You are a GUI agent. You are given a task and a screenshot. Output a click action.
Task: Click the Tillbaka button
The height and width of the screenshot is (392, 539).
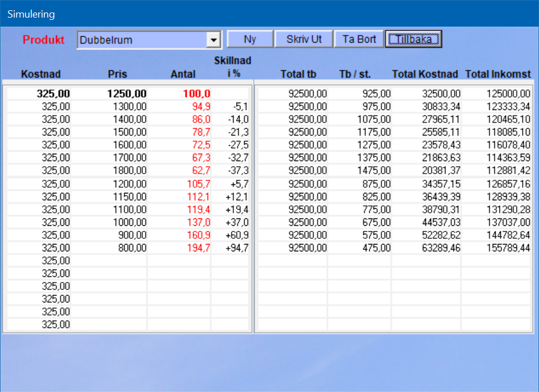pos(413,40)
